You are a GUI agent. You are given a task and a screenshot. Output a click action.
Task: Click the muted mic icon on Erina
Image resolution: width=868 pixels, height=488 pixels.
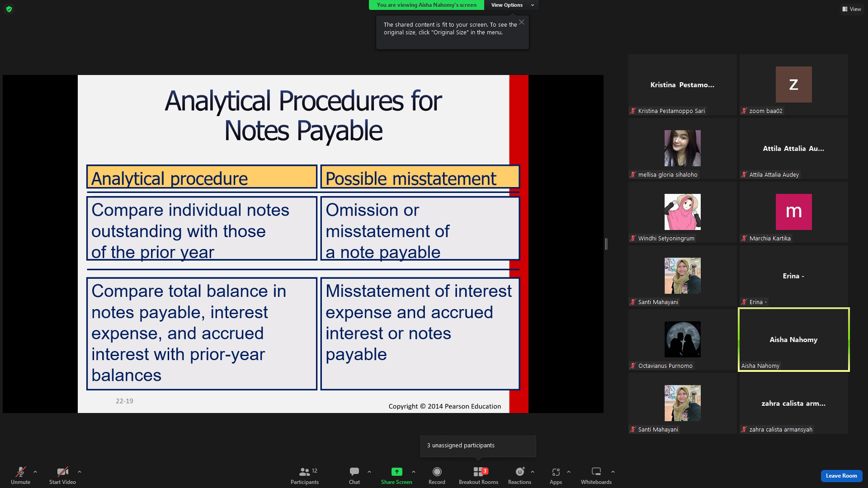tap(744, 302)
